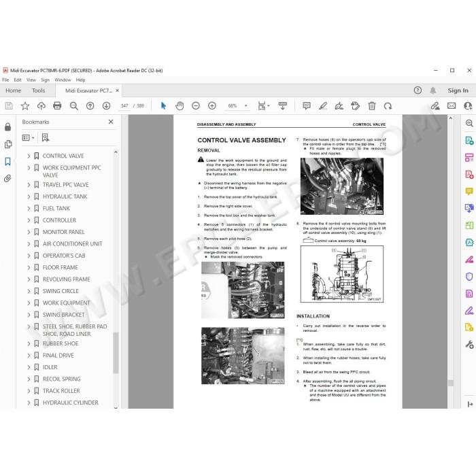476x476 pixels.
Task: Open the OPERATOR'S CAB bookmark
Action: [64, 256]
